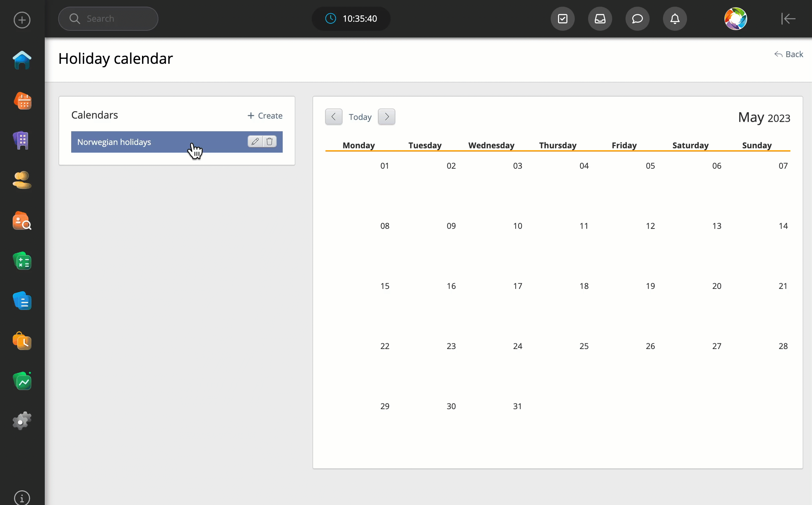Click the Back link
The height and width of the screenshot is (505, 812).
click(x=789, y=54)
